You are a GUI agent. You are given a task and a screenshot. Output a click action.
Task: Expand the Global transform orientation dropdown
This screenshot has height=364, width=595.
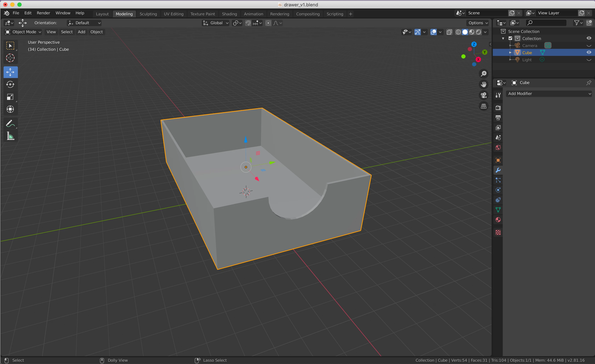[216, 23]
